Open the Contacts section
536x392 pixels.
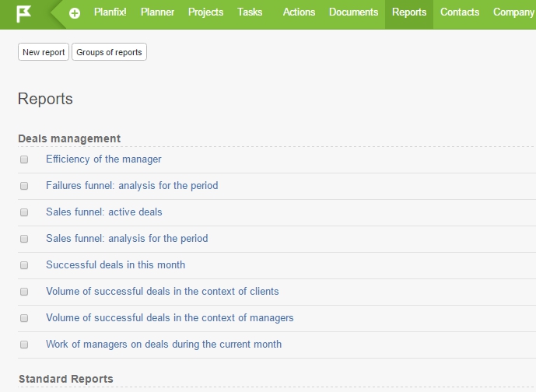pyautogui.click(x=460, y=12)
